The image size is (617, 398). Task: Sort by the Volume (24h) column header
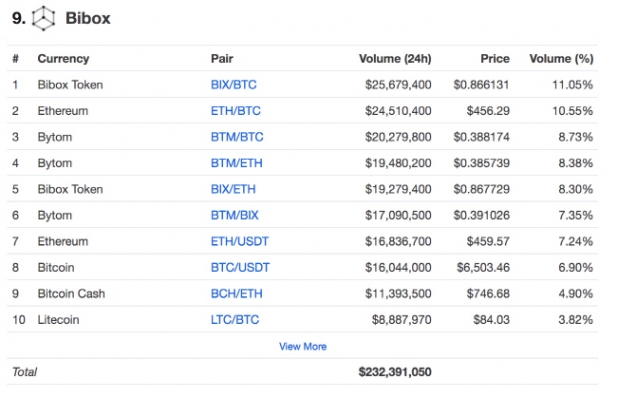395,59
